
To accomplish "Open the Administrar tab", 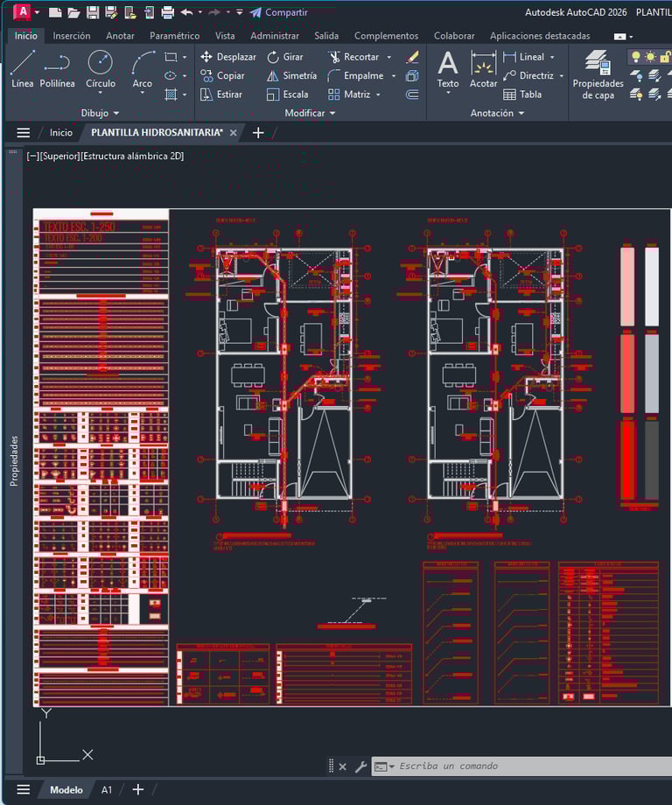I will 275,36.
